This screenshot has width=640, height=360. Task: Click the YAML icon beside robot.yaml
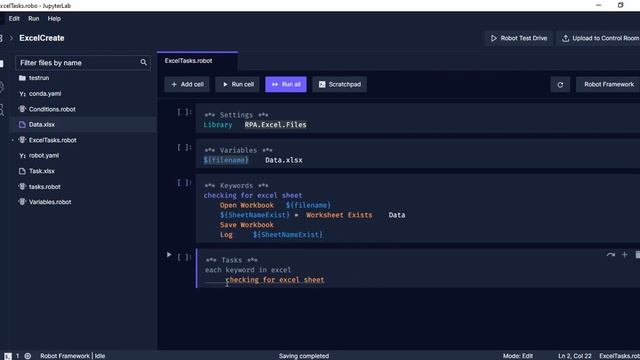coord(22,156)
